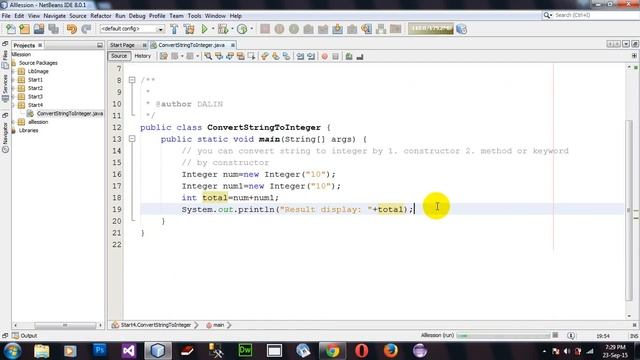Click the Build Project hammer icon
Screen dimensions: 640x360
[174, 29]
